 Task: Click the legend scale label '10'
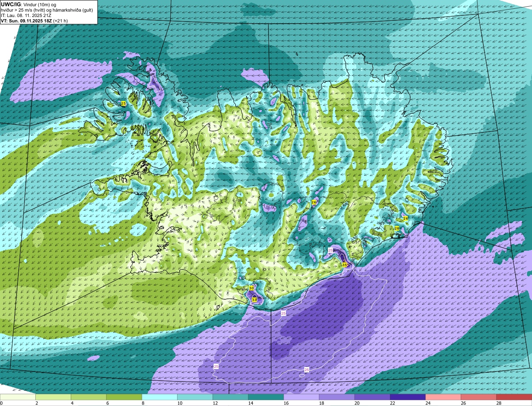(x=180, y=403)
